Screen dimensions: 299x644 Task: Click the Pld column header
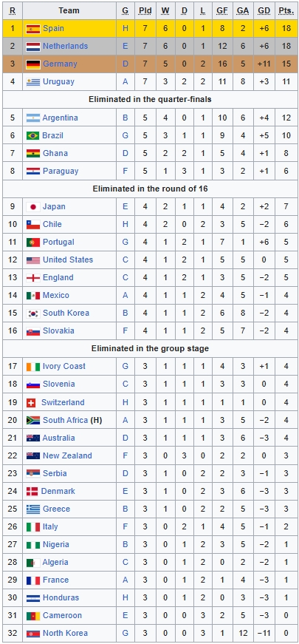point(145,10)
